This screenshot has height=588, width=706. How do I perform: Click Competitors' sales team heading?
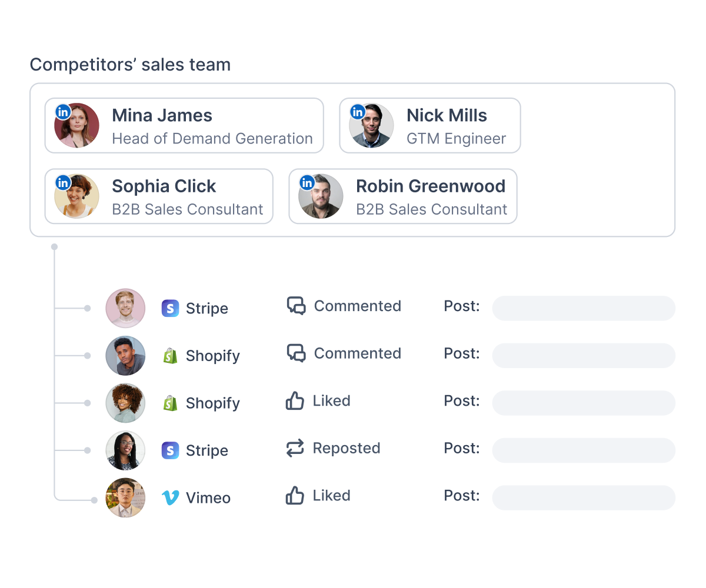pos(130,64)
